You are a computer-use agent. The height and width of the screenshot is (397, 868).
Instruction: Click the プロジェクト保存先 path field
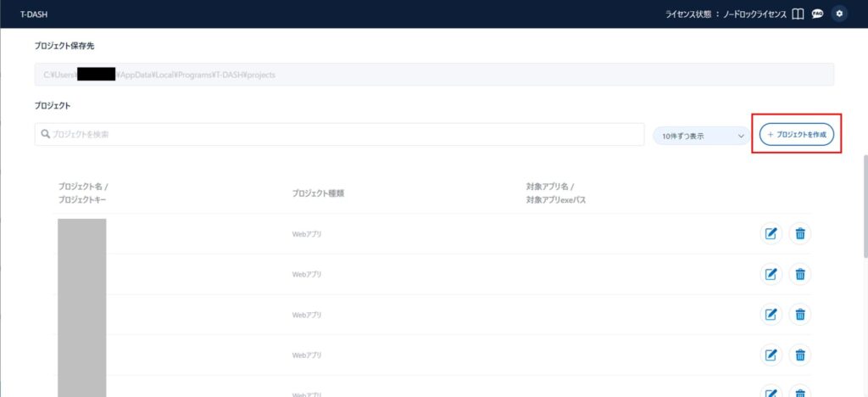pos(434,75)
